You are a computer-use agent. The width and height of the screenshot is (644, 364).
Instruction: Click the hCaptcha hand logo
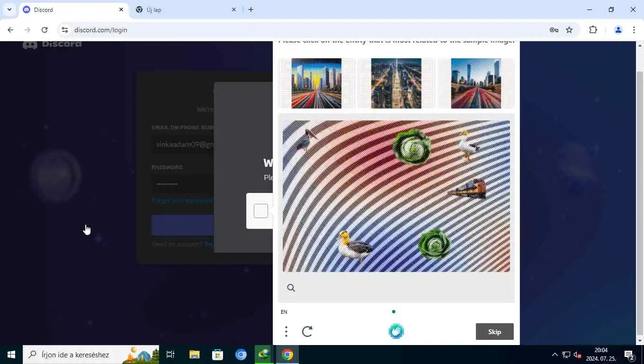(396, 331)
